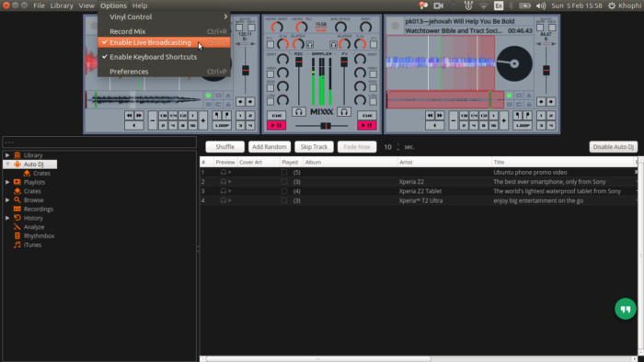Toggle the right deck KEY sync box
Image resolution: width=644 pixels, height=362 pixels.
pyautogui.click(x=552, y=28)
